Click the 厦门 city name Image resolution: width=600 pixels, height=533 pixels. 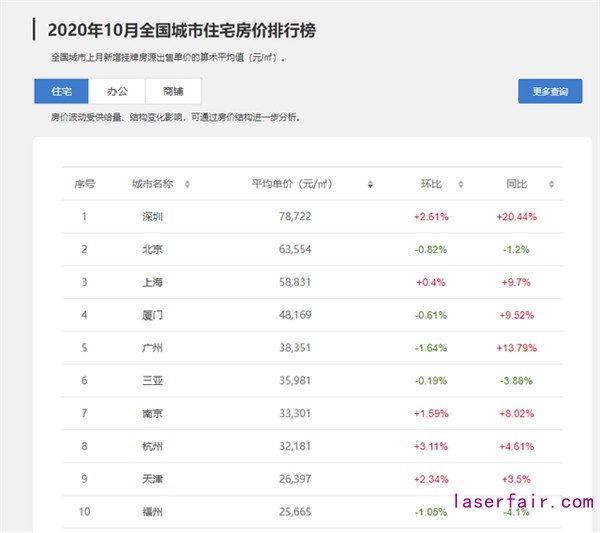(153, 315)
